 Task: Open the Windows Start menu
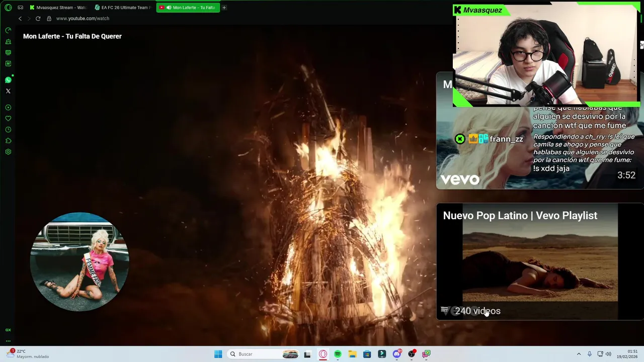point(218,354)
